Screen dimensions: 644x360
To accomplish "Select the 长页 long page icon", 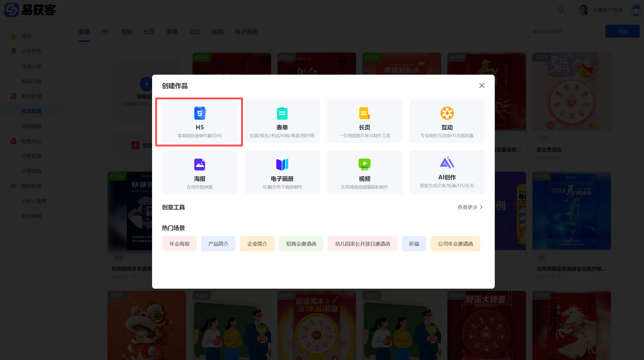I will (x=364, y=113).
